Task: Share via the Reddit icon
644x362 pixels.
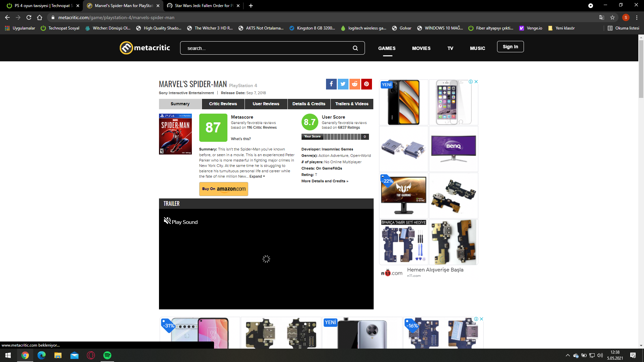Action: (355, 84)
